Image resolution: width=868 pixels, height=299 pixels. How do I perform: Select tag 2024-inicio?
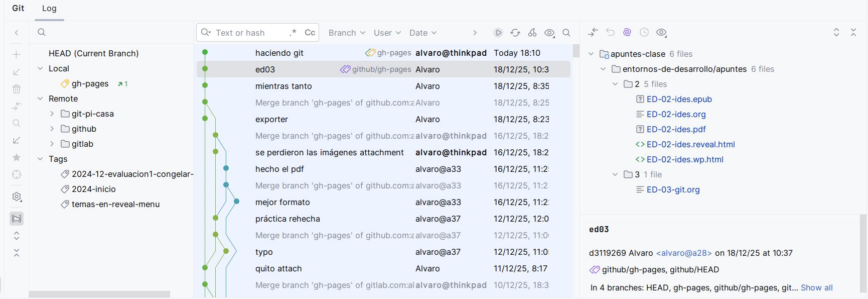94,189
